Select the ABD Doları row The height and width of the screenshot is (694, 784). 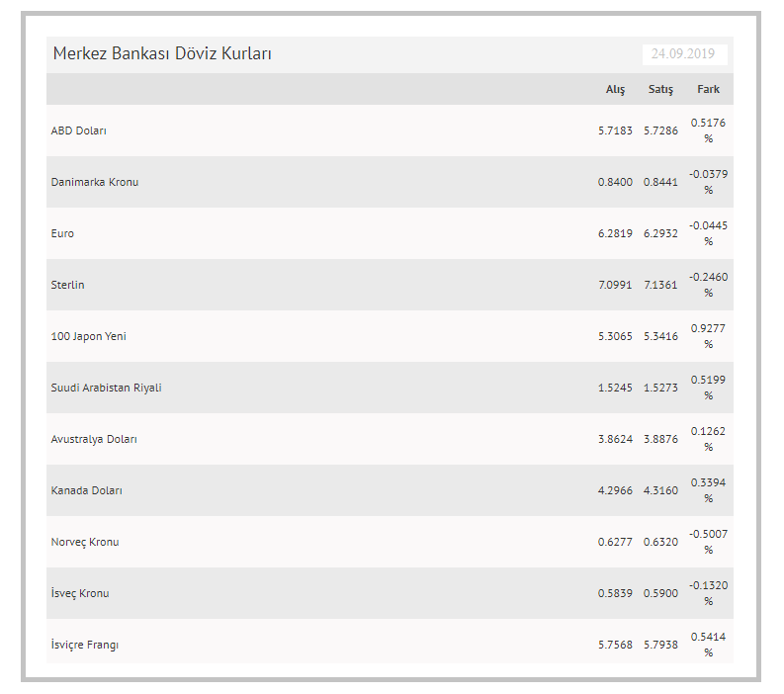390,130
